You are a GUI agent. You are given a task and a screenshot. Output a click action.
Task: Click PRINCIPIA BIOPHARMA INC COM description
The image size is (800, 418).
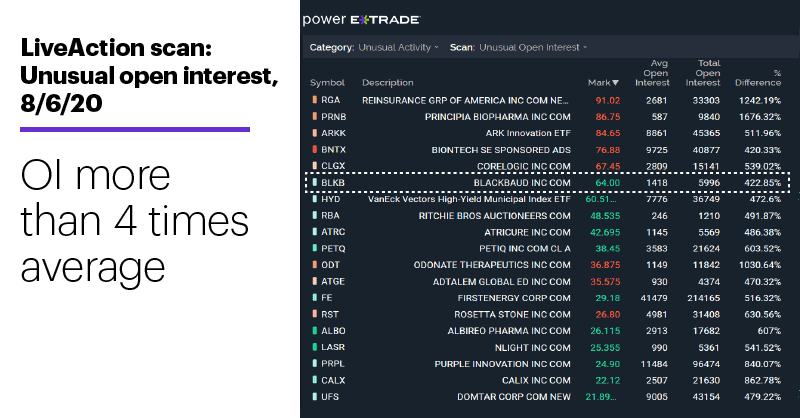[497, 117]
